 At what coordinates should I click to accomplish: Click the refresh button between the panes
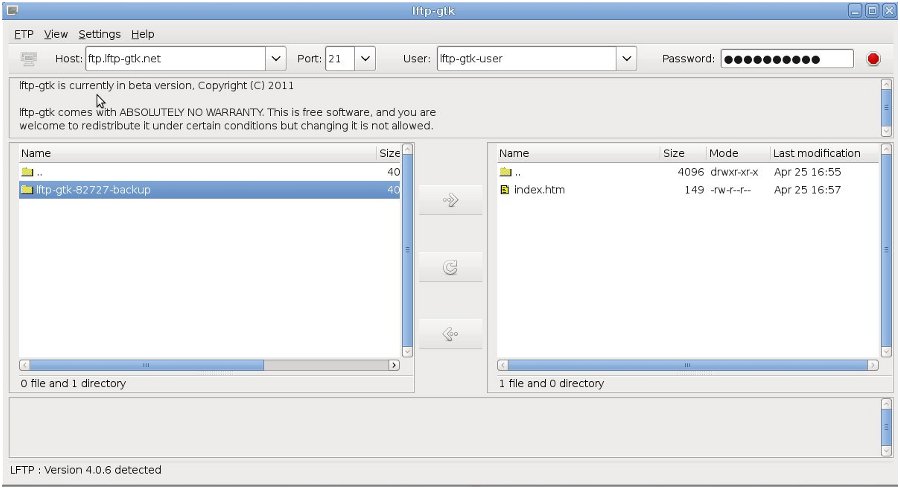pos(451,267)
